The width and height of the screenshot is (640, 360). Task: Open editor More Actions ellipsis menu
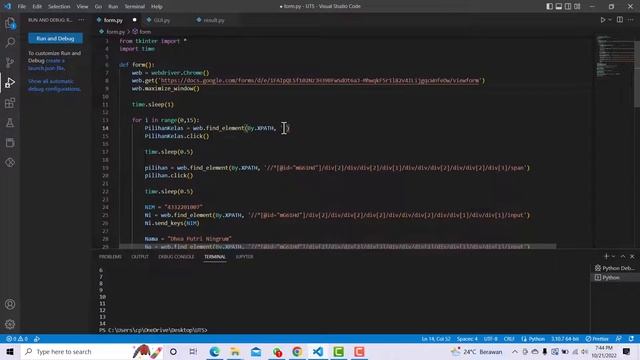click(631, 20)
